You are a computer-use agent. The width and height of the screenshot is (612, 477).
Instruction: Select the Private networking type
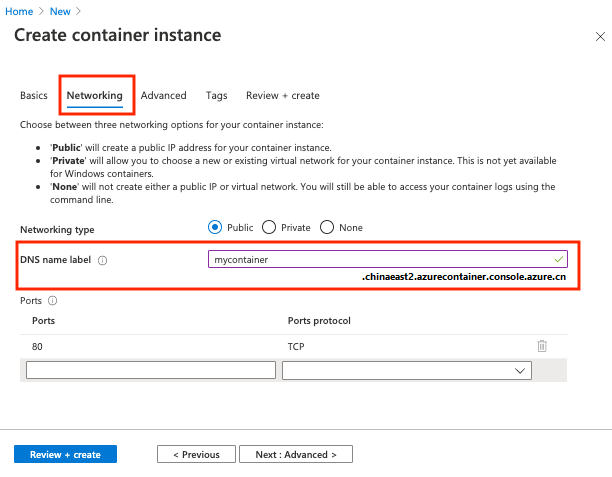click(x=271, y=228)
